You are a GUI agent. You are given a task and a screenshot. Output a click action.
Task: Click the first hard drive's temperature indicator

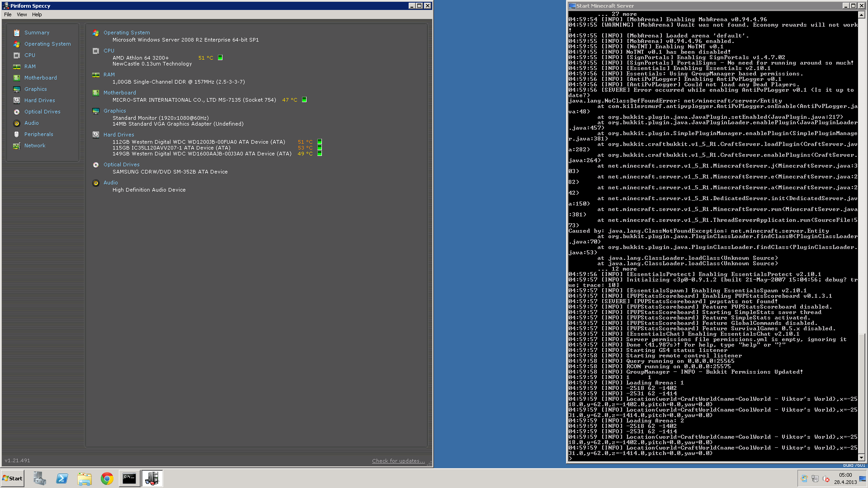pos(320,142)
